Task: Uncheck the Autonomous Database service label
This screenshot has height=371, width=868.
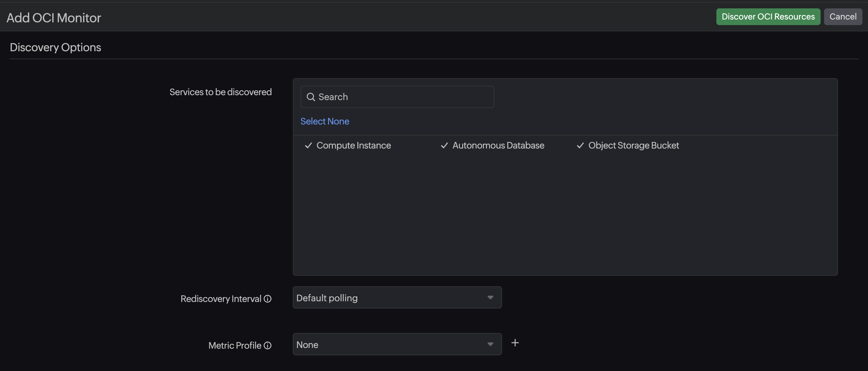Action: (x=498, y=145)
